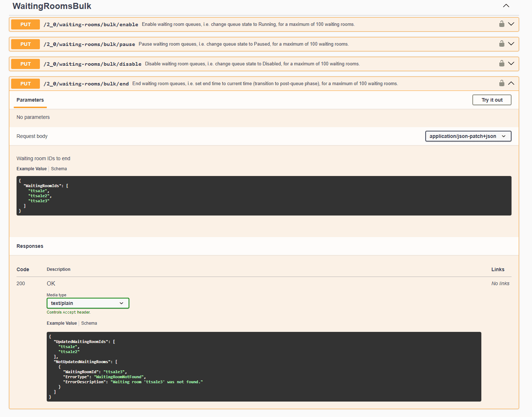The image size is (532, 417).
Task: Collapse the WaitingRoomsBulk section arrow
Action: click(506, 6)
